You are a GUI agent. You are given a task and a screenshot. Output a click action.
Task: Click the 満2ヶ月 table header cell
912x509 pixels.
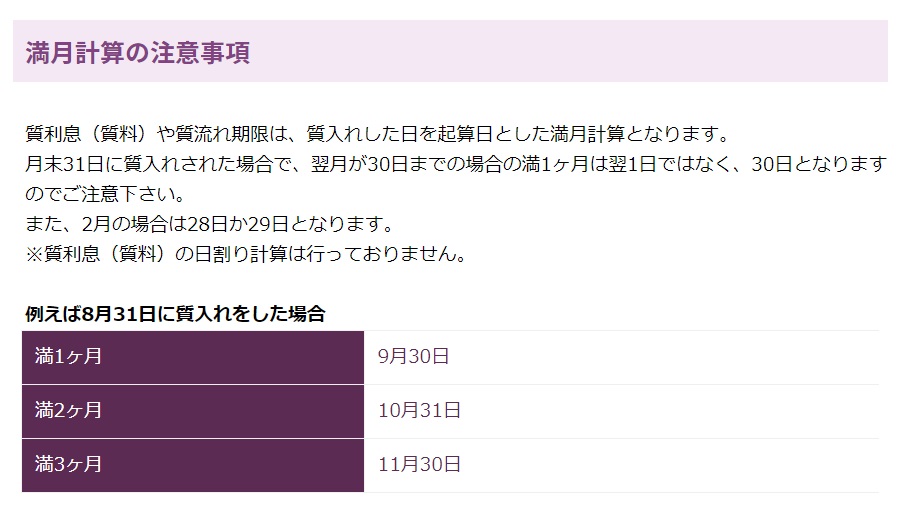pos(193,411)
